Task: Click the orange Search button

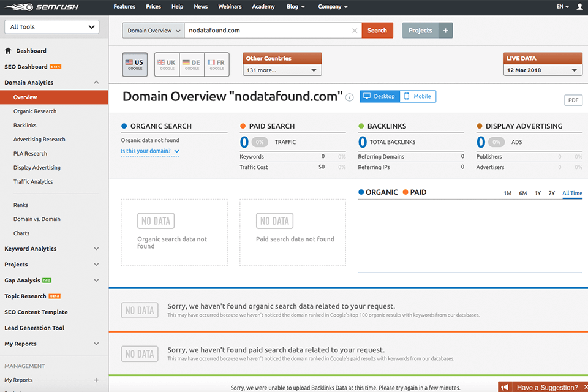Action: pyautogui.click(x=377, y=31)
